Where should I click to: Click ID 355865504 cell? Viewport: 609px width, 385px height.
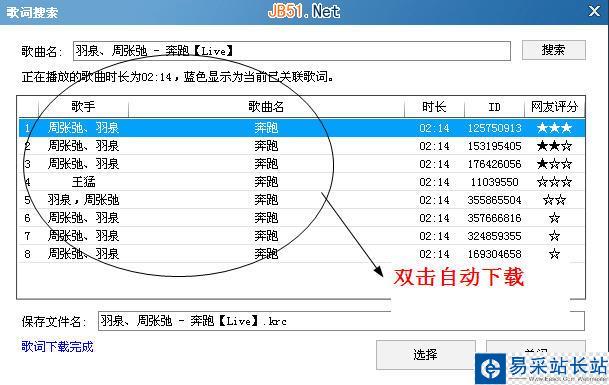pos(494,200)
